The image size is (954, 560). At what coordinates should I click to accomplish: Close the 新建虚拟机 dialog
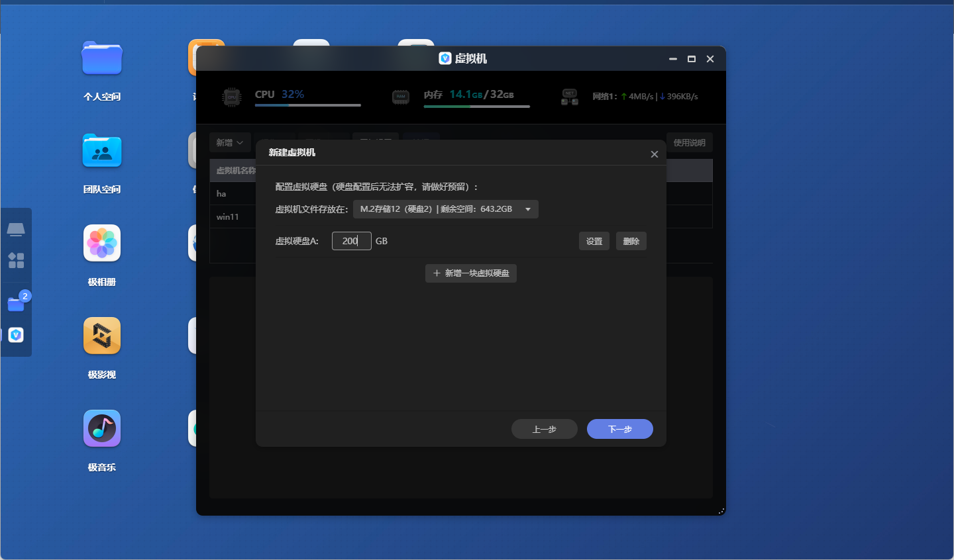point(654,154)
